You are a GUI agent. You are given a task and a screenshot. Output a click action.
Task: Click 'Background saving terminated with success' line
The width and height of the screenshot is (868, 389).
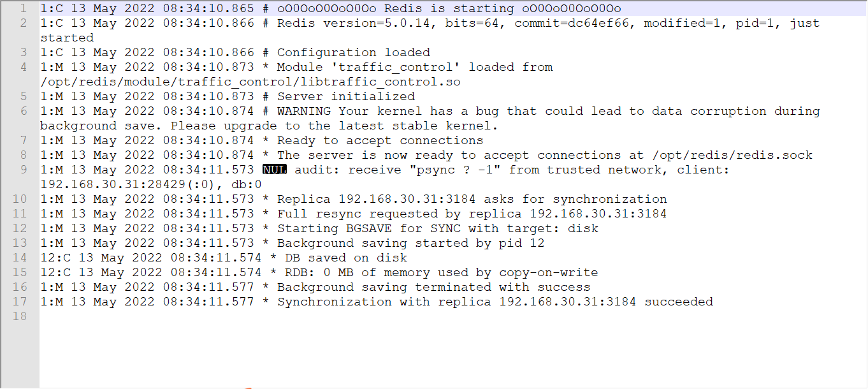(433, 287)
